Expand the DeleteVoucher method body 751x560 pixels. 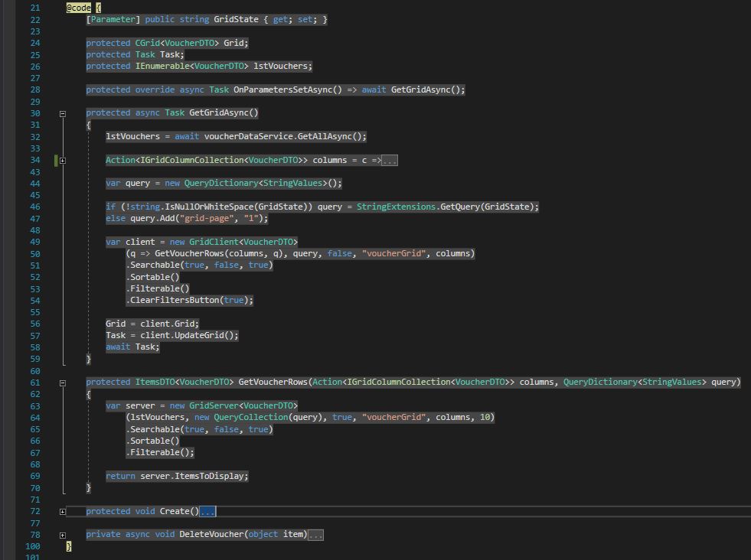click(x=64, y=534)
